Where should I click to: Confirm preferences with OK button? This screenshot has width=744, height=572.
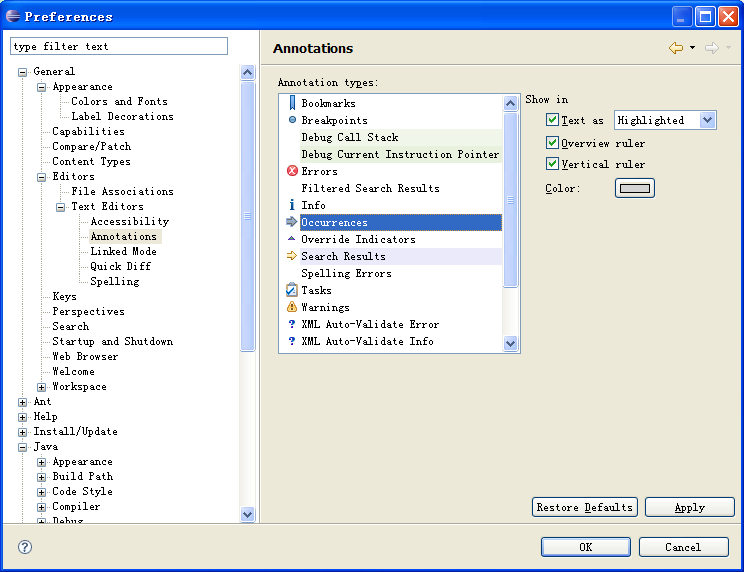586,547
